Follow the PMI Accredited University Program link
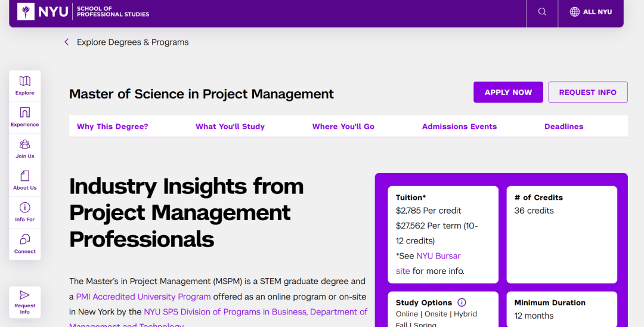This screenshot has height=327, width=644. (x=143, y=297)
